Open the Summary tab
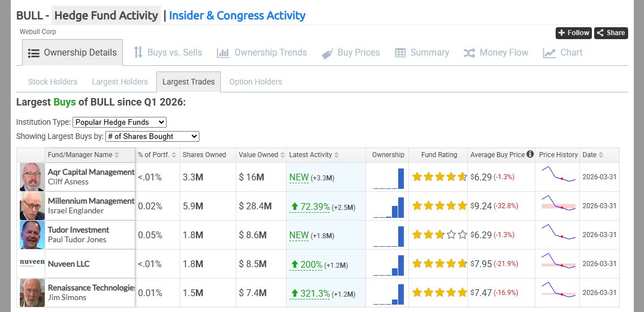 pos(422,53)
